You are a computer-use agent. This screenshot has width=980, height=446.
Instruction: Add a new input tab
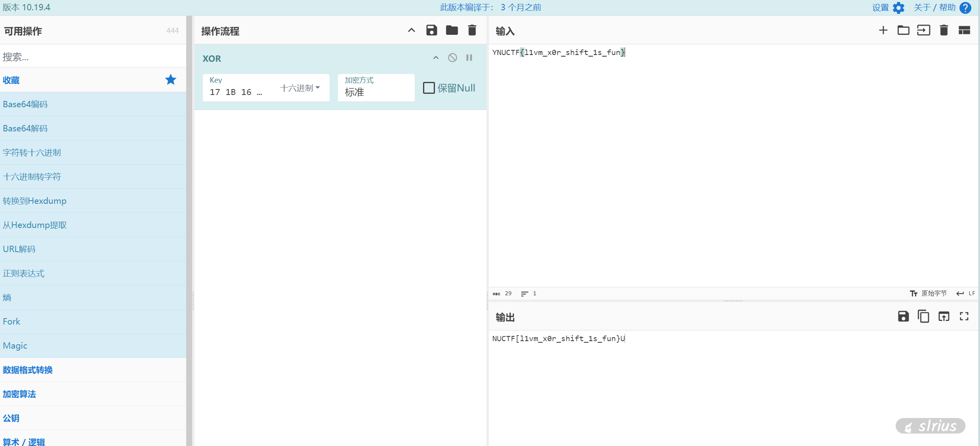883,30
